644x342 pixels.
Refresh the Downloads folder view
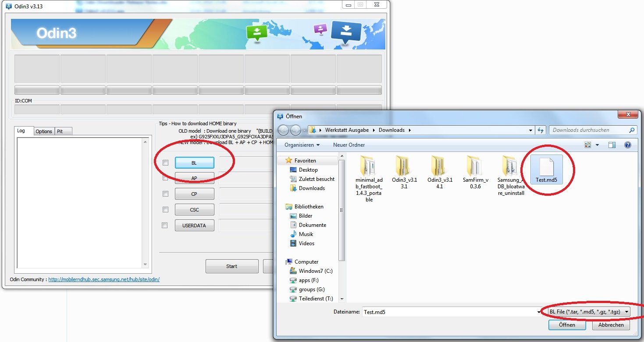pos(541,130)
